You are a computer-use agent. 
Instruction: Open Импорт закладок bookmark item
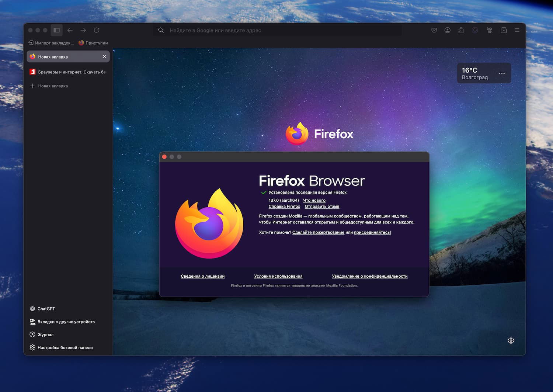coord(51,43)
